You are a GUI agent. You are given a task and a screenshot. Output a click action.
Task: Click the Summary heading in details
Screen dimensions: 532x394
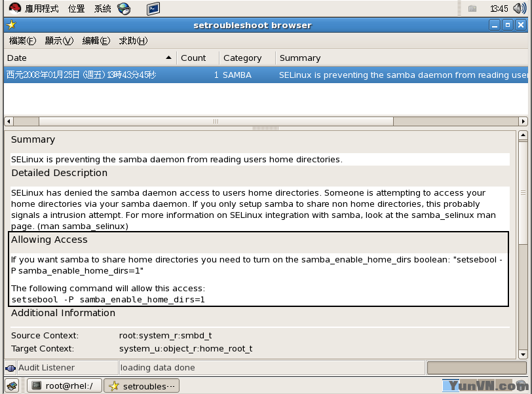(33, 139)
